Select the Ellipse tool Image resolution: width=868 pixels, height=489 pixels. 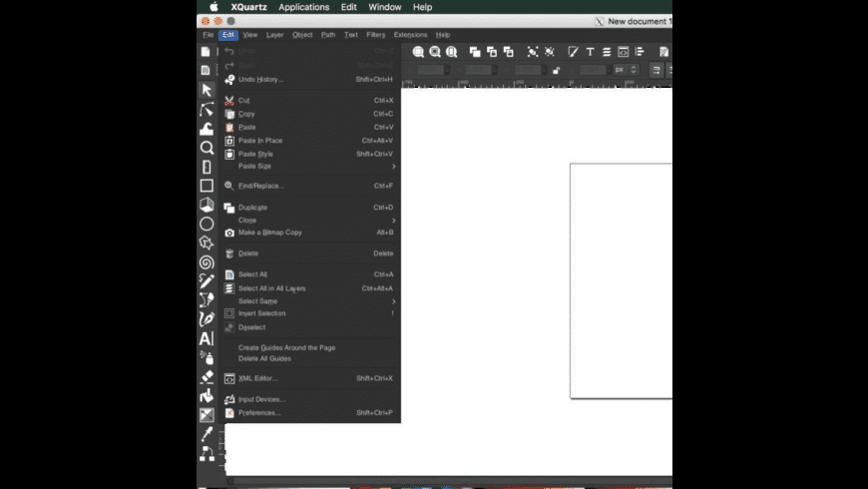[x=207, y=224]
